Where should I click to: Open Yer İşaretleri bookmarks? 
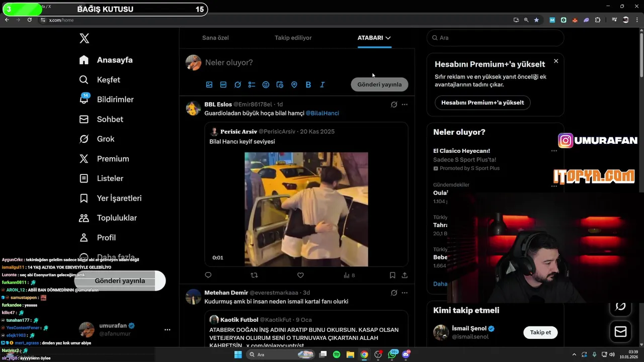pos(111,198)
